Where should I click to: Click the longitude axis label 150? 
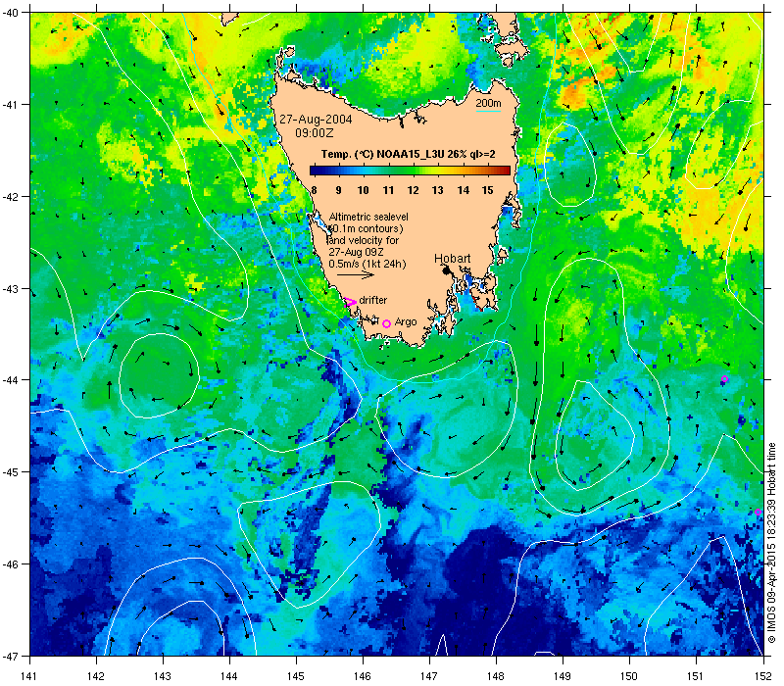(x=629, y=676)
